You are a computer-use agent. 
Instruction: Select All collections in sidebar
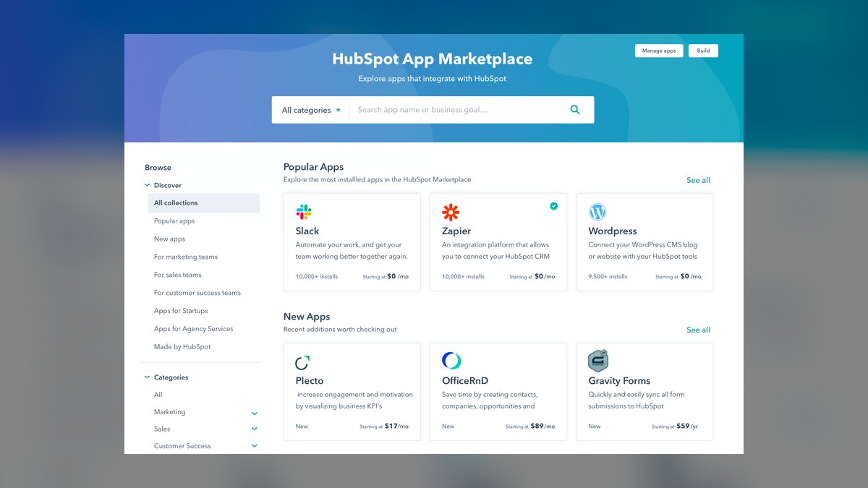pos(203,203)
